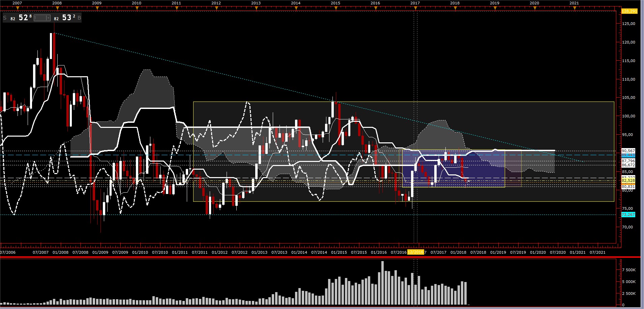
Task: Open the order quantity dropdown arrow
Action: pyautogui.click(x=48, y=18)
